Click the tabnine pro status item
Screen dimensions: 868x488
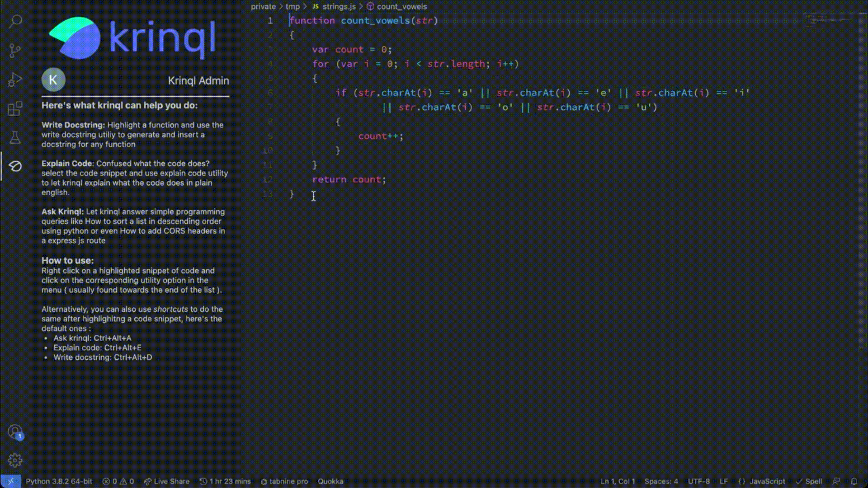[284, 481]
